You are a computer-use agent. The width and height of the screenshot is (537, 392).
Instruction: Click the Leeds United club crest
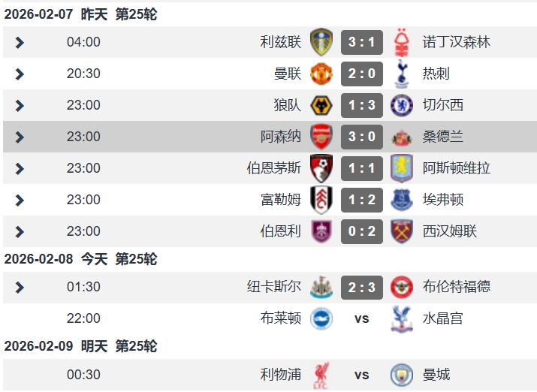point(321,42)
